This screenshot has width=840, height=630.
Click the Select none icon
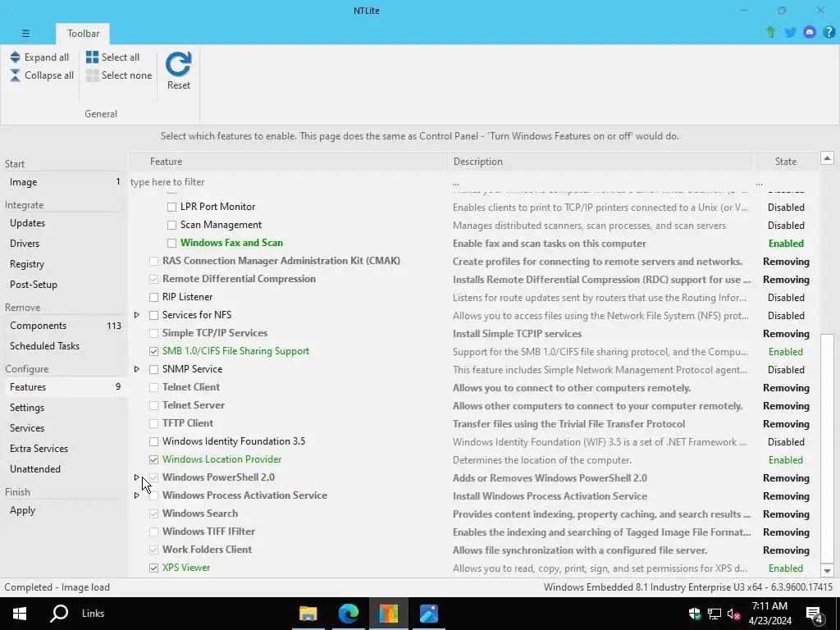pos(92,75)
